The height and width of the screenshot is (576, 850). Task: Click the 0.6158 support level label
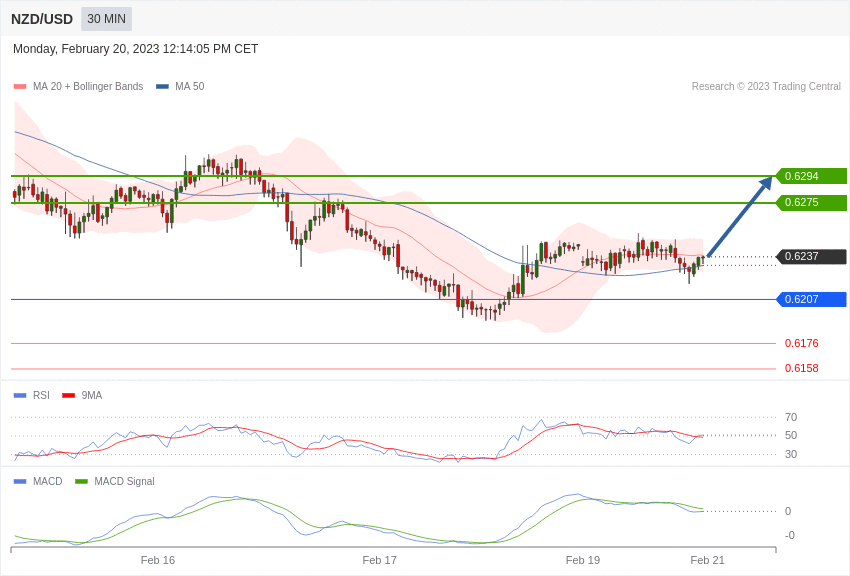click(802, 368)
